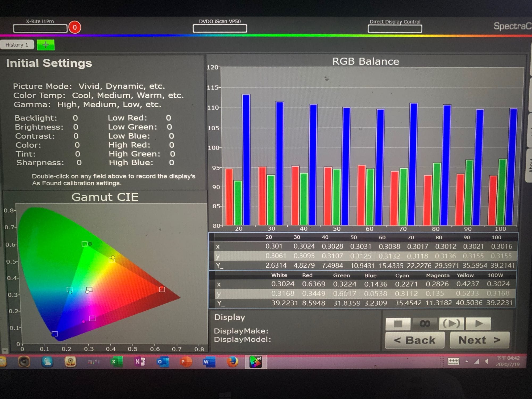This screenshot has height=399, width=532.
Task: Click the High Red value field
Action: tap(172, 145)
